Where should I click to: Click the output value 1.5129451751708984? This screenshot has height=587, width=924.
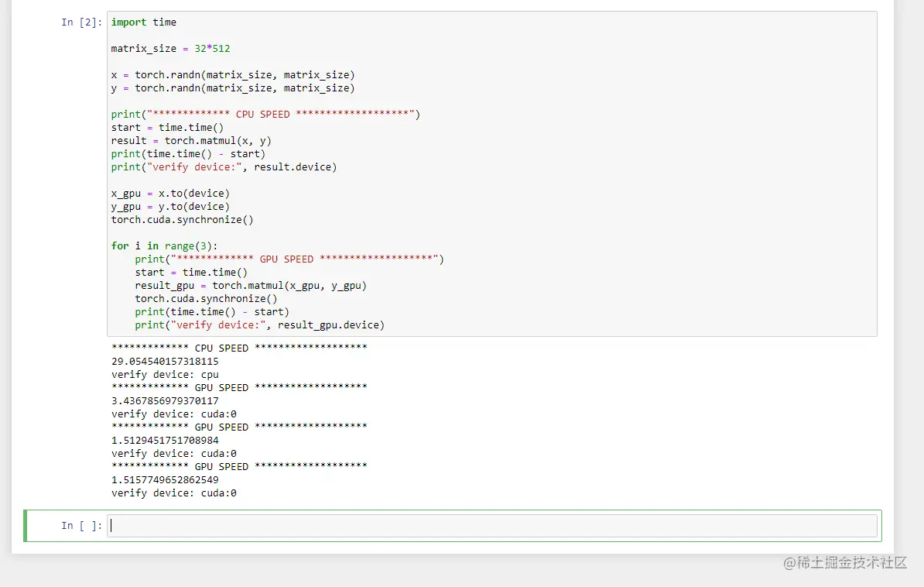pyautogui.click(x=165, y=440)
